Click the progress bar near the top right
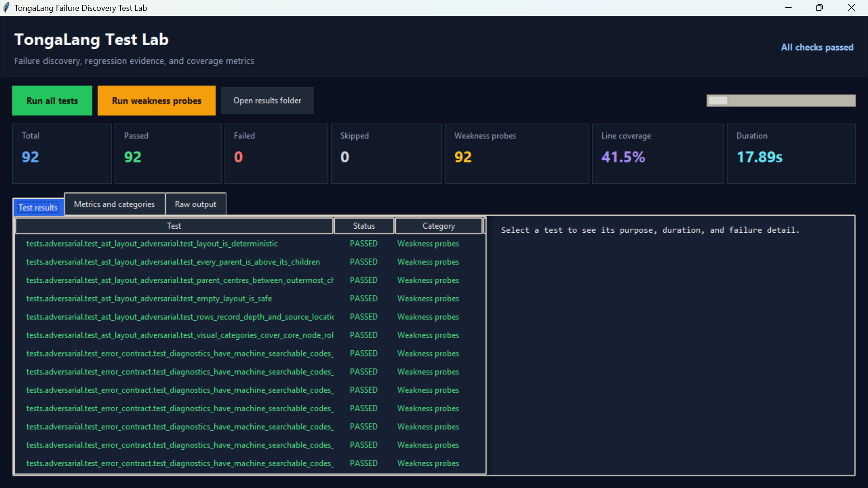Image resolution: width=868 pixels, height=488 pixels. (x=781, y=100)
